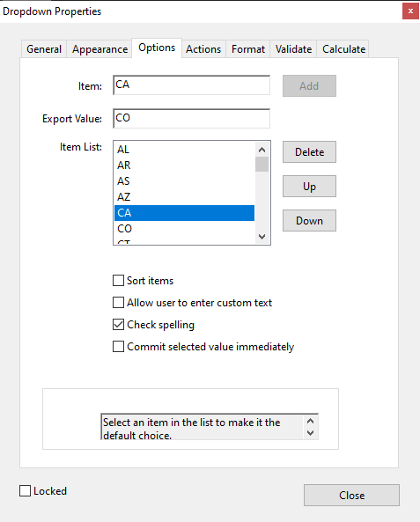This screenshot has width=420, height=522.
Task: Toggle Allow user to enter custom text
Action: [x=118, y=303]
